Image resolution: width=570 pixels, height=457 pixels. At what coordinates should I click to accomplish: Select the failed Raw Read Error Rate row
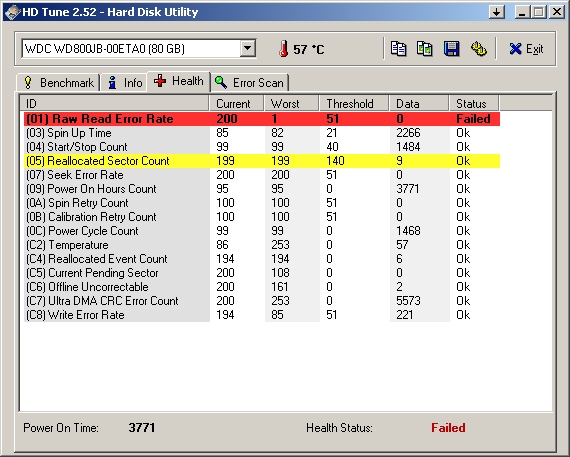[262, 119]
